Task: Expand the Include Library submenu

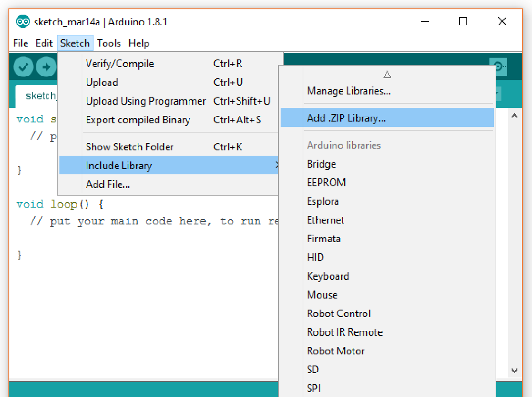Action: tap(119, 165)
